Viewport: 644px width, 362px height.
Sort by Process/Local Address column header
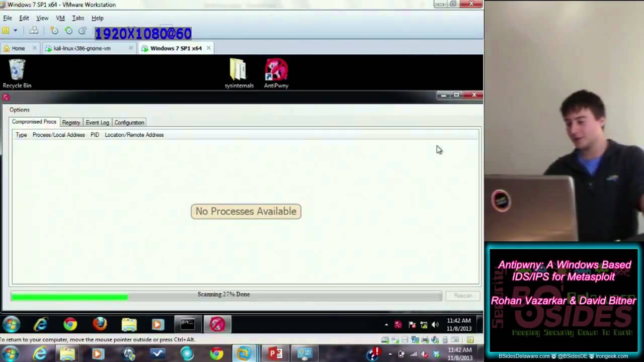pos(59,135)
